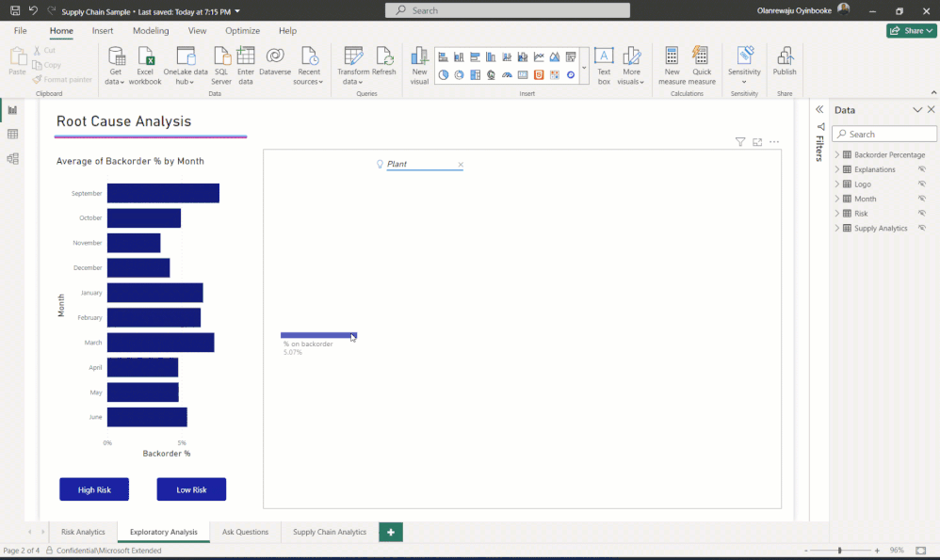The image size is (940, 560).
Task: Switch to Table view in left sidebar
Action: point(12,135)
